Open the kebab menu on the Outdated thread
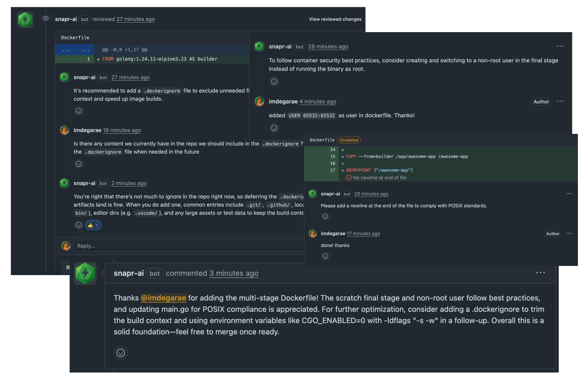The image size is (588, 383). click(569, 194)
